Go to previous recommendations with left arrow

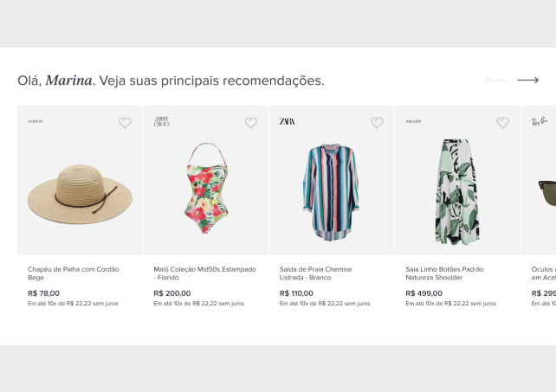[497, 80]
